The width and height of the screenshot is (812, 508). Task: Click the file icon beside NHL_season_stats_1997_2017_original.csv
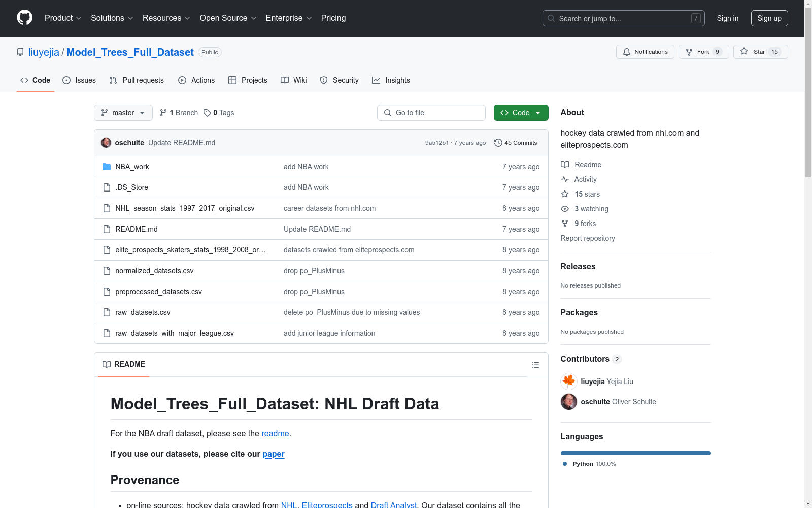(107, 208)
